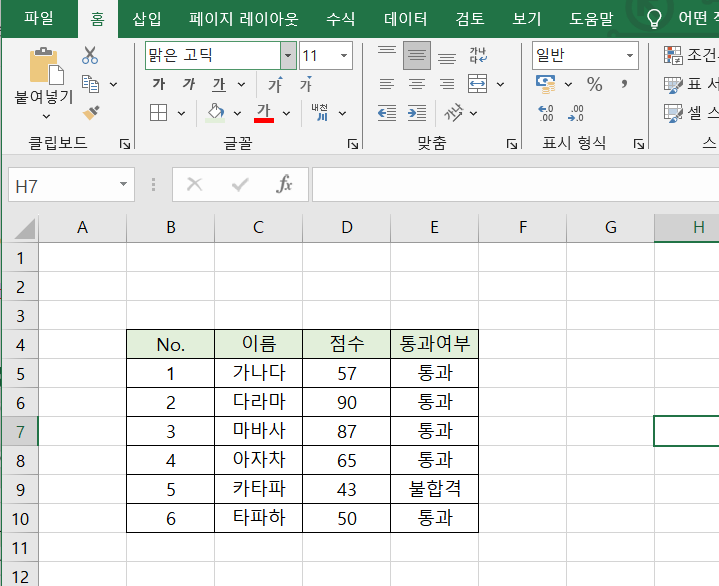The width and height of the screenshot is (719, 586).
Task: Select the 통과여부 header cell
Action: coord(434,344)
